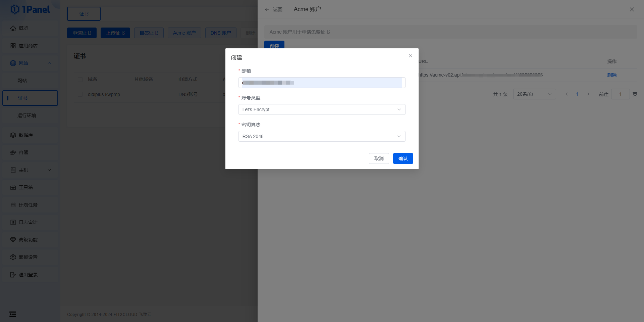Click the 自签证书 button
This screenshot has height=322, width=644.
click(149, 33)
